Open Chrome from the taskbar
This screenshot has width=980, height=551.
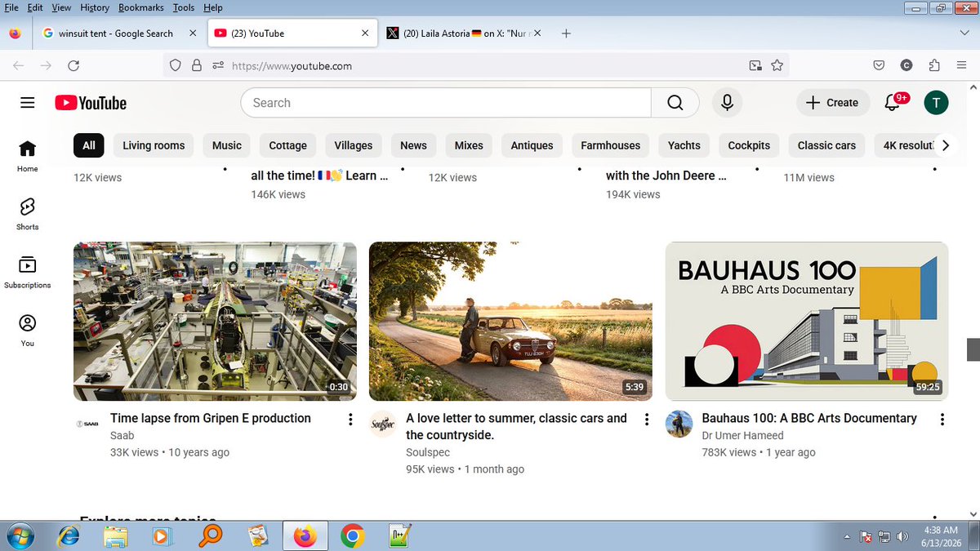[353, 535]
